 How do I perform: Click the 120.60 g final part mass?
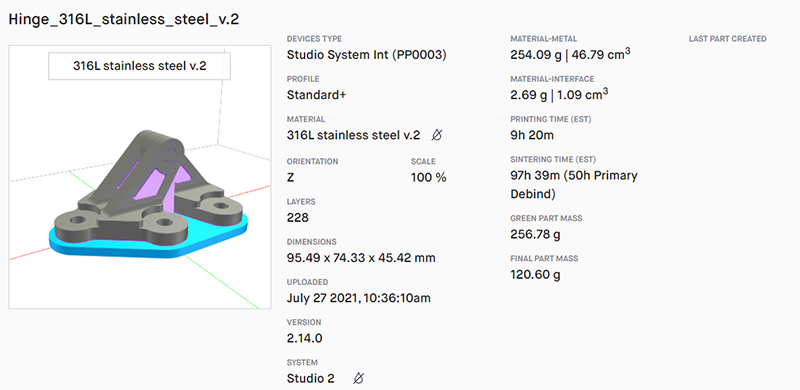pos(535,275)
